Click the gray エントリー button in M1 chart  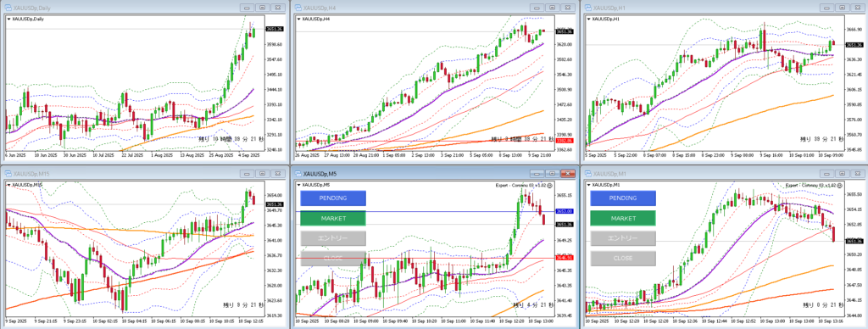point(623,238)
